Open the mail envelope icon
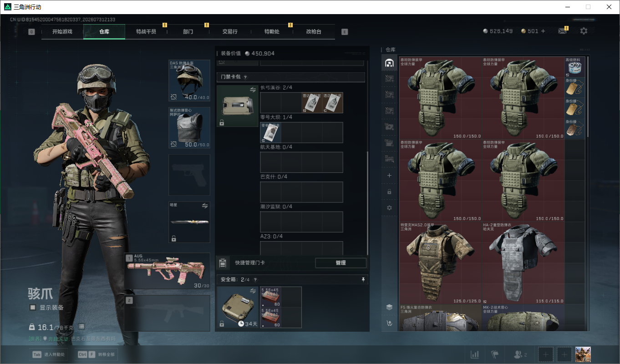The image size is (620, 364). pyautogui.click(x=563, y=31)
